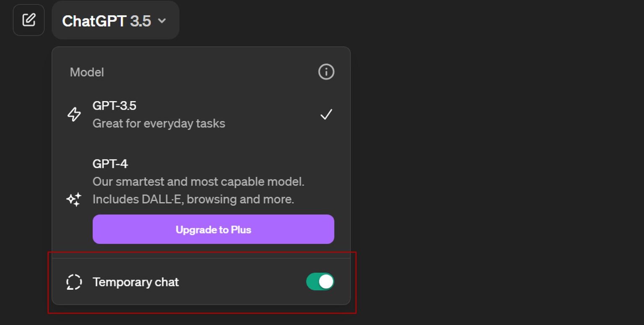This screenshot has height=325, width=644.
Task: Click the chevron next to ChatGPT 3.5
Action: coord(163,21)
